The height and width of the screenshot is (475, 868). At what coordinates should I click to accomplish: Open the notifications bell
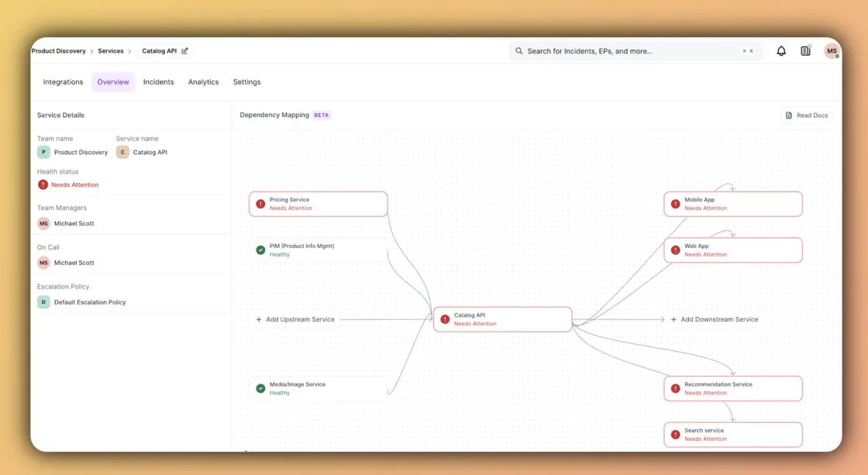[x=781, y=51]
